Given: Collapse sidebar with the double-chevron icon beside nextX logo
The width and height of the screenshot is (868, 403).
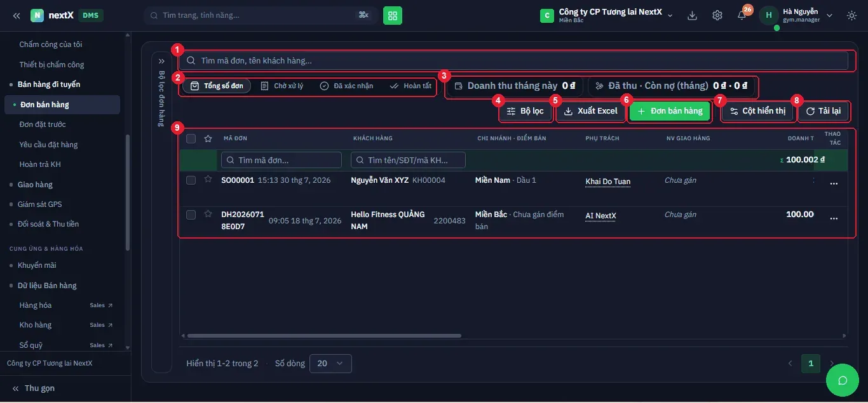Looking at the screenshot, I should tap(17, 15).
